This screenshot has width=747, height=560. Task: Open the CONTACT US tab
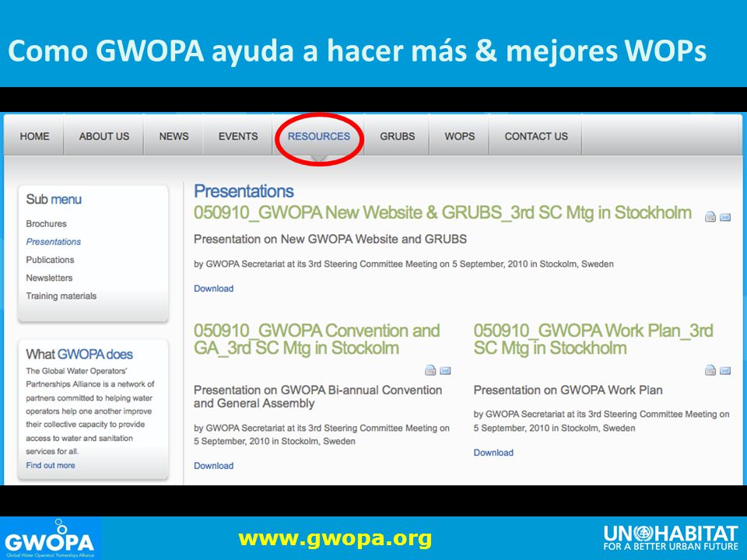536,136
